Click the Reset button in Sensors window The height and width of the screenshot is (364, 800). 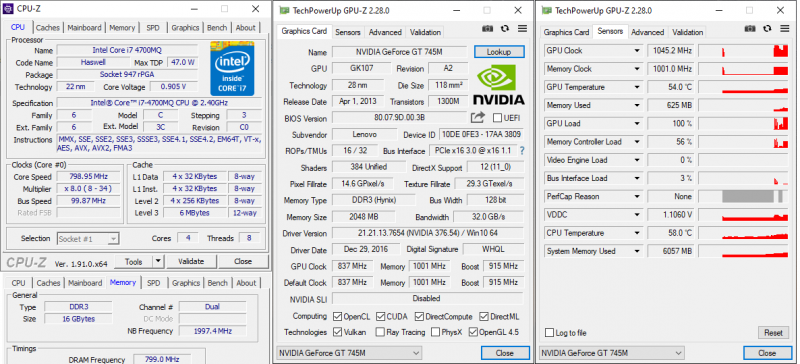pos(773,333)
